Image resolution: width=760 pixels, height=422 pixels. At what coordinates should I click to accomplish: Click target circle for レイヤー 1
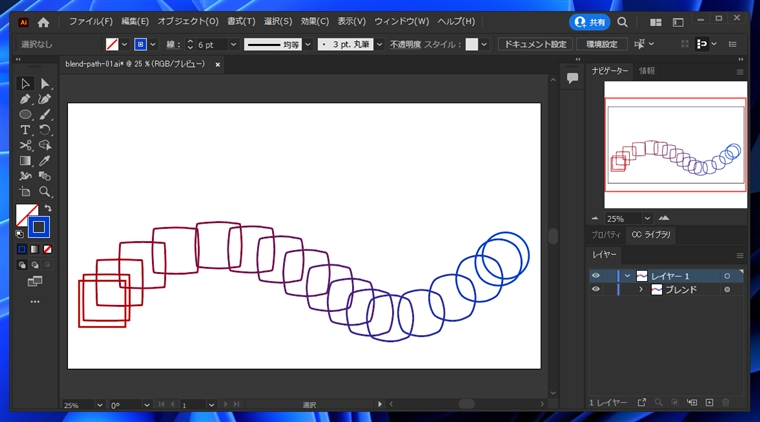[x=727, y=276]
